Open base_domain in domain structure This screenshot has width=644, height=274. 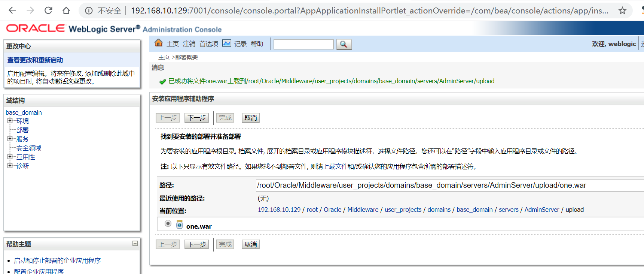point(24,112)
